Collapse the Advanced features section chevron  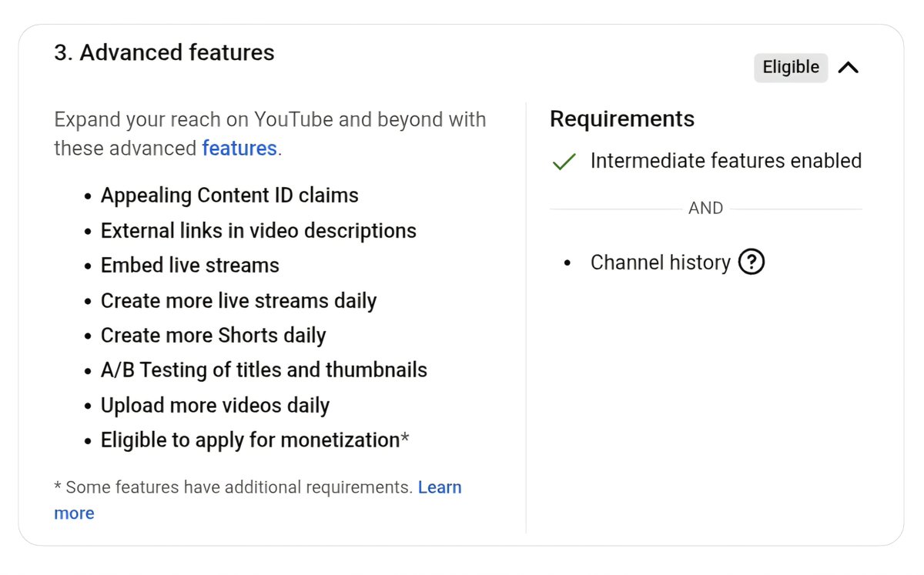[848, 68]
